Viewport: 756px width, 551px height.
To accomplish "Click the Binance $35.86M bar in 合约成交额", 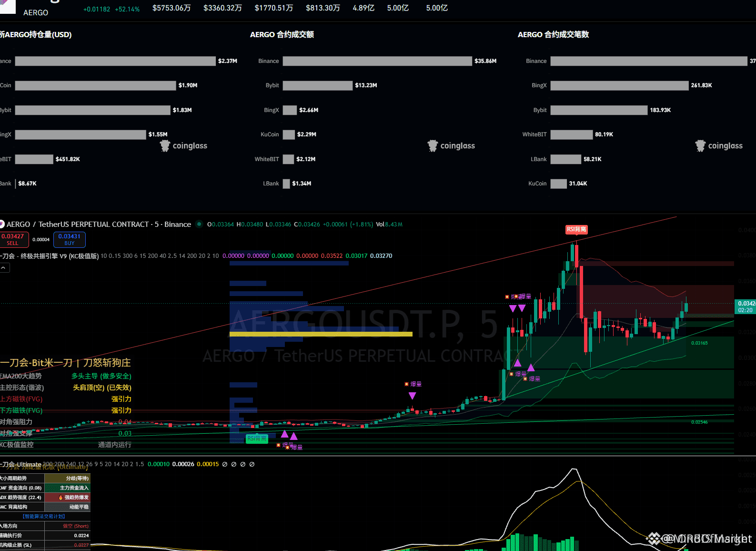I will coord(377,61).
